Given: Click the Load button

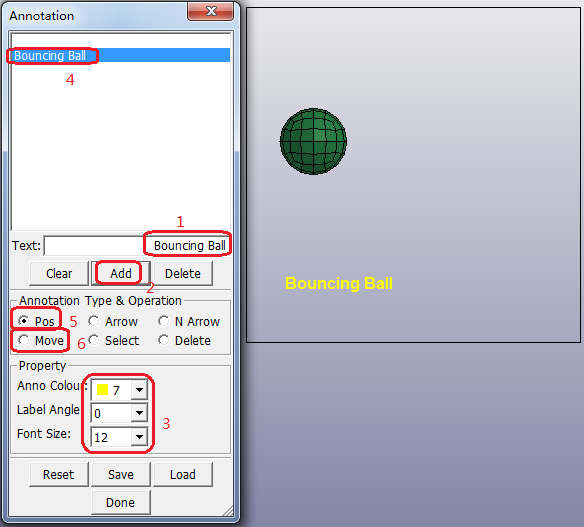Looking at the screenshot, I should [183, 474].
